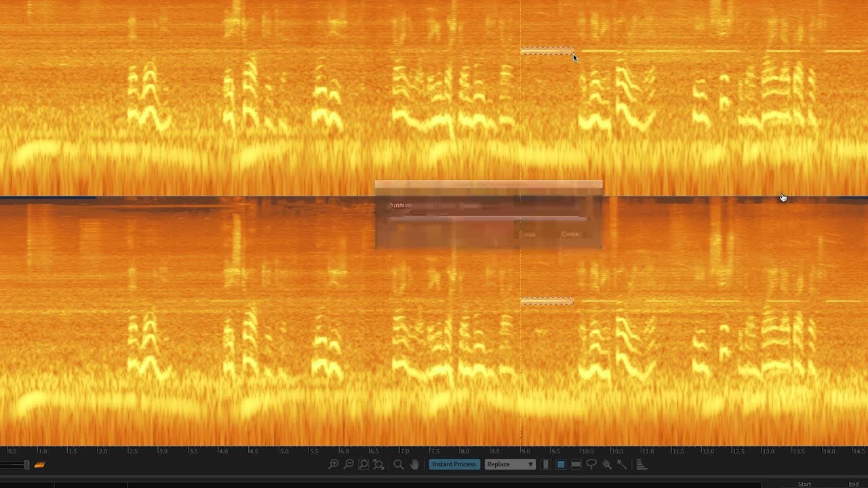This screenshot has height=488, width=868.
Task: Select the Magic Wand tool
Action: [x=622, y=464]
